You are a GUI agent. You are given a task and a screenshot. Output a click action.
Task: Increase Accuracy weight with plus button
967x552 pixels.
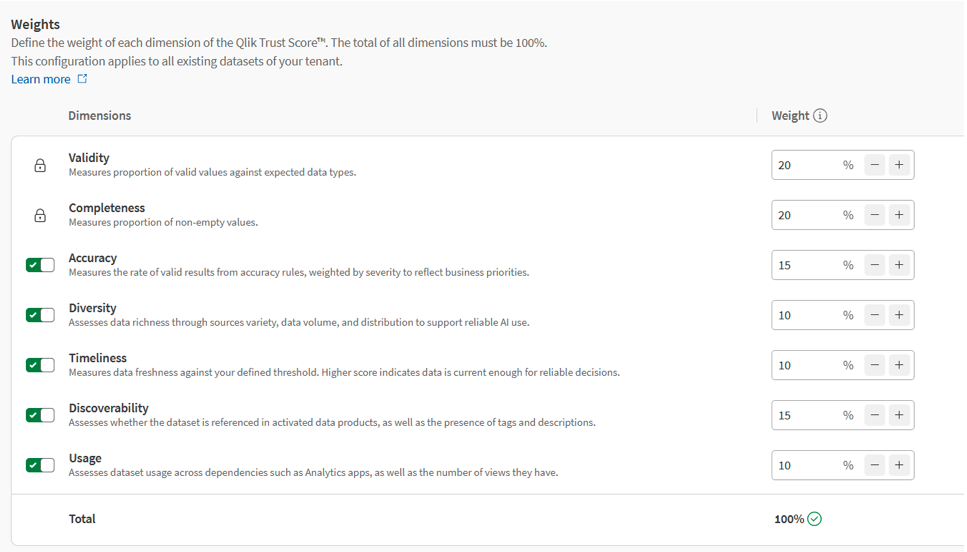[899, 265]
